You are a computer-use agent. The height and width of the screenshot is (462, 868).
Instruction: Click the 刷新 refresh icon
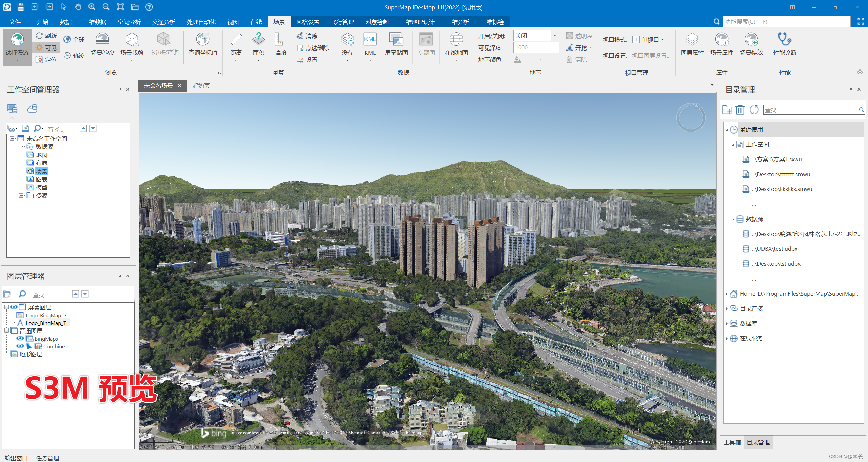point(39,36)
